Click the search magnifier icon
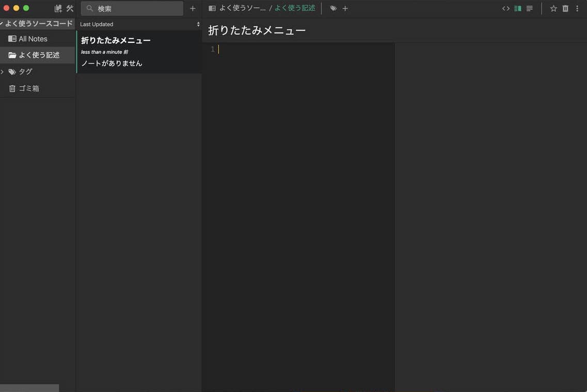Screen dimensions: 587x392 [89, 8]
